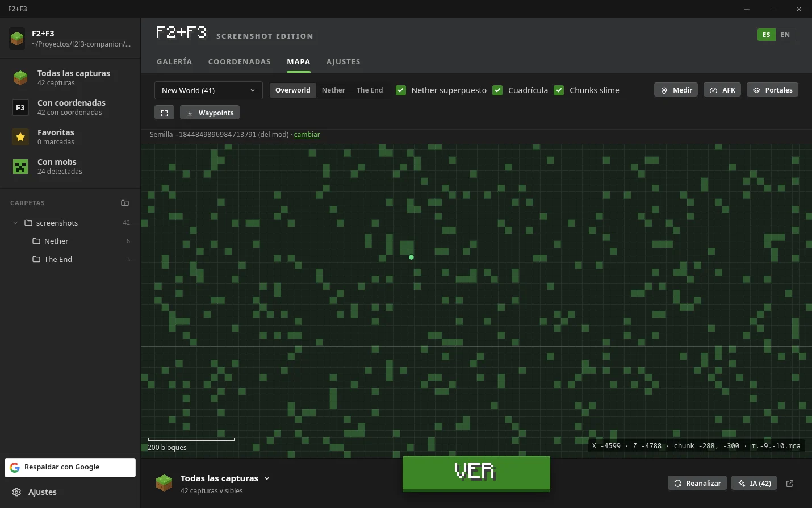Viewport: 812px width, 508px height.
Task: Click the F2+F3 project block icon
Action: tap(17, 39)
